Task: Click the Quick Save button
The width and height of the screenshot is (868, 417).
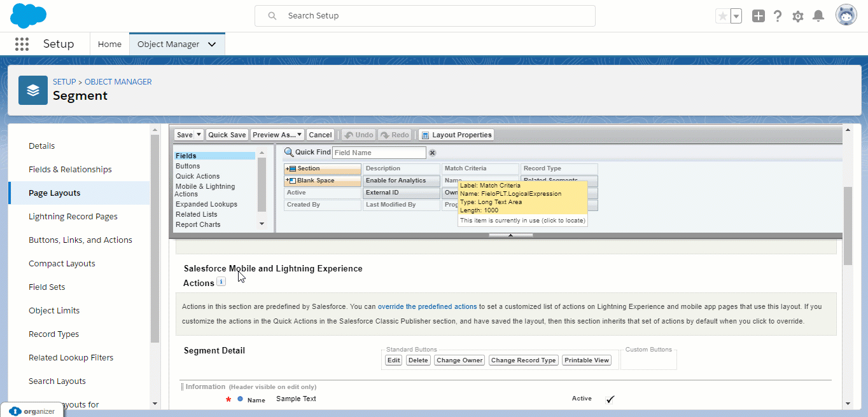Action: (x=227, y=135)
